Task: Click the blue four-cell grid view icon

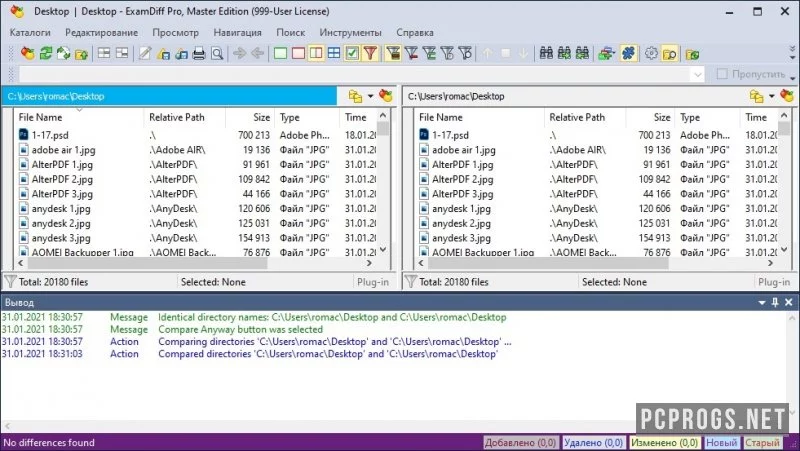Action: [x=334, y=53]
